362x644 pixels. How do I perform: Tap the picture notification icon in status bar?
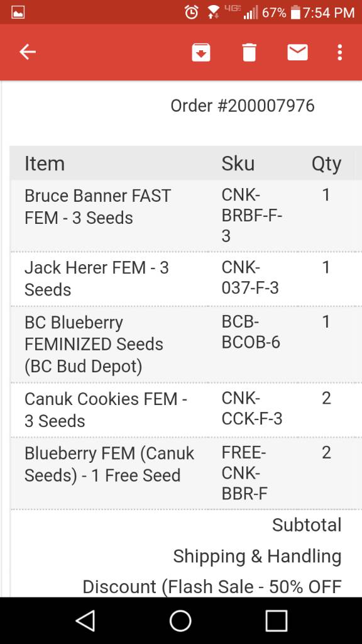pos(18,13)
